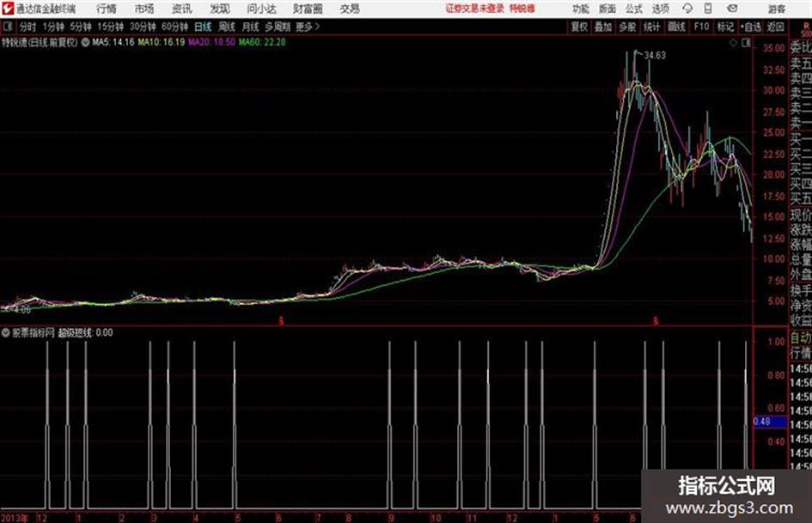
Task: Open the 问小达 menu
Action: tap(261, 9)
